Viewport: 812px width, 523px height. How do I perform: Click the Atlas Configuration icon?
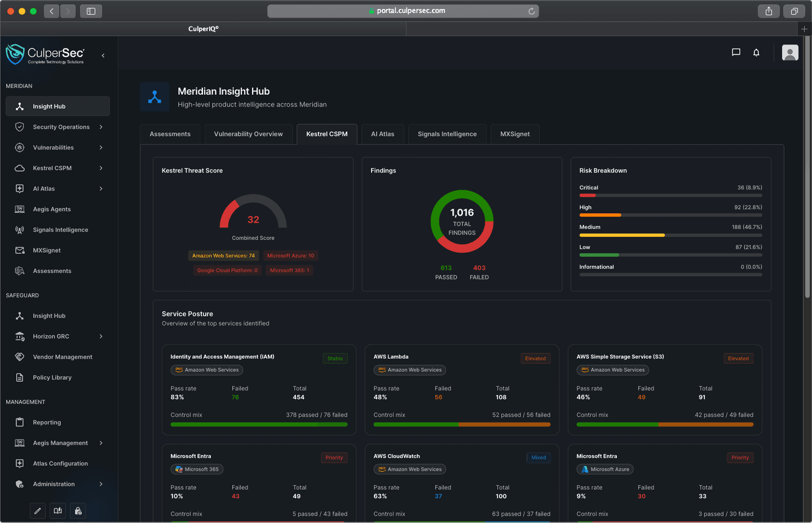20,463
